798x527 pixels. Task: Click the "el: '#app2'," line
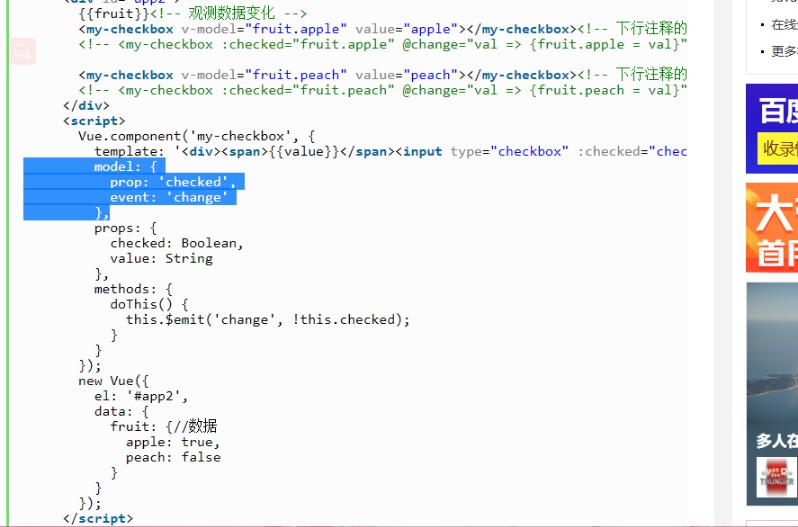click(x=141, y=396)
